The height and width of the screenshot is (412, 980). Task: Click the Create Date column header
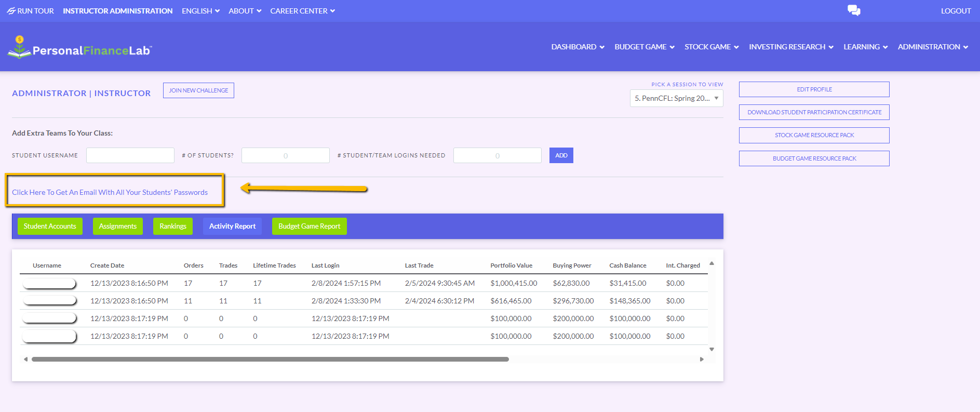tap(107, 265)
